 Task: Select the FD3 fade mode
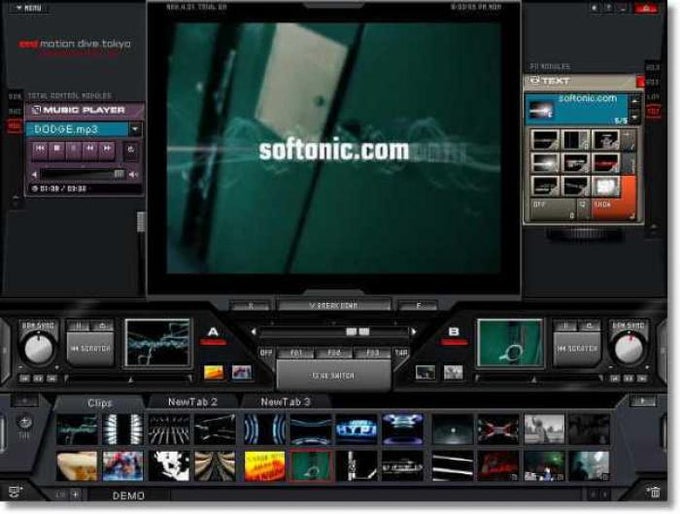pyautogui.click(x=372, y=353)
